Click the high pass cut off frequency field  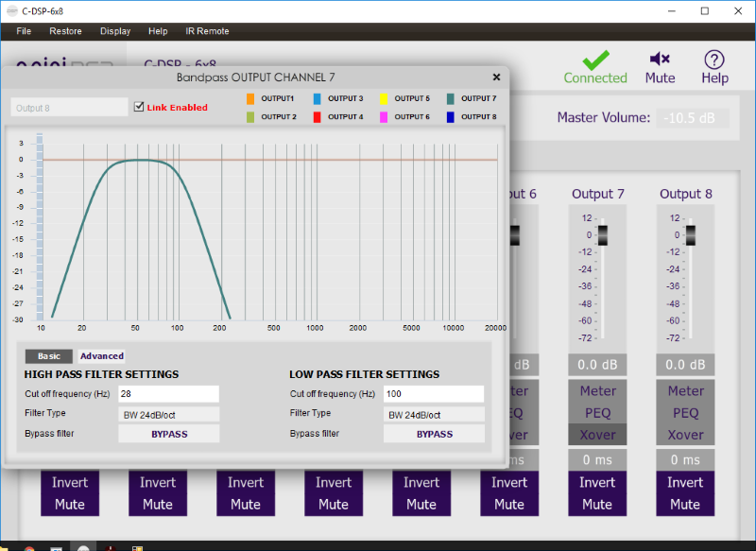169,394
